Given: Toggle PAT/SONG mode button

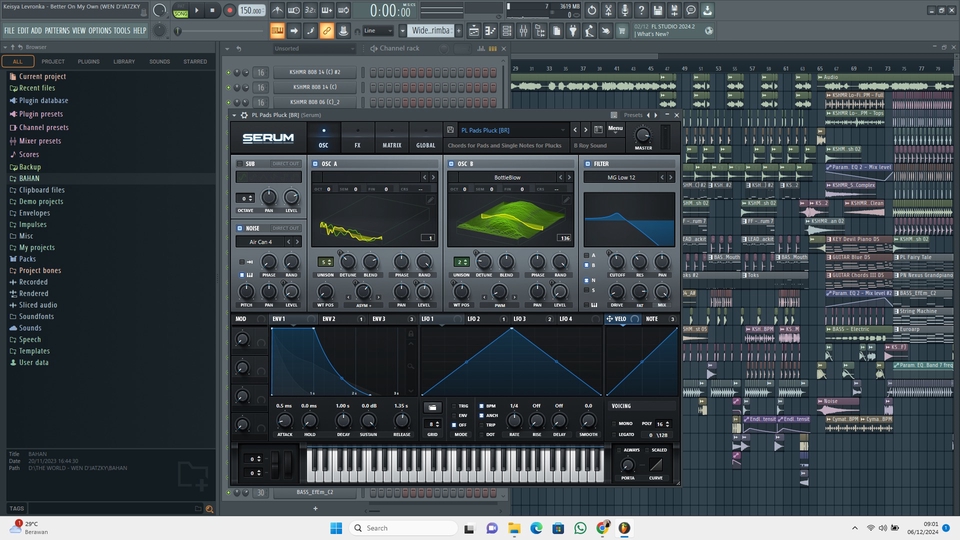Looking at the screenshot, I should (x=181, y=10).
